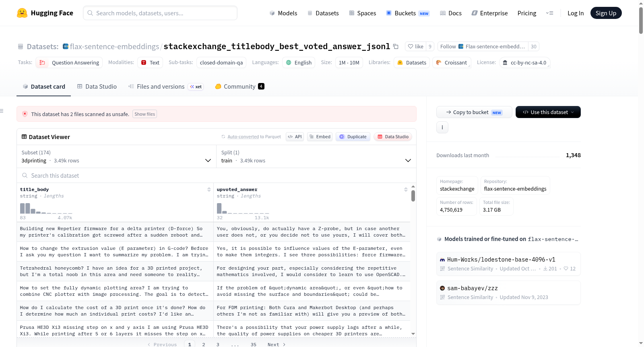Expand the Split train dropdown
This screenshot has width=644, height=347.
[x=316, y=156]
